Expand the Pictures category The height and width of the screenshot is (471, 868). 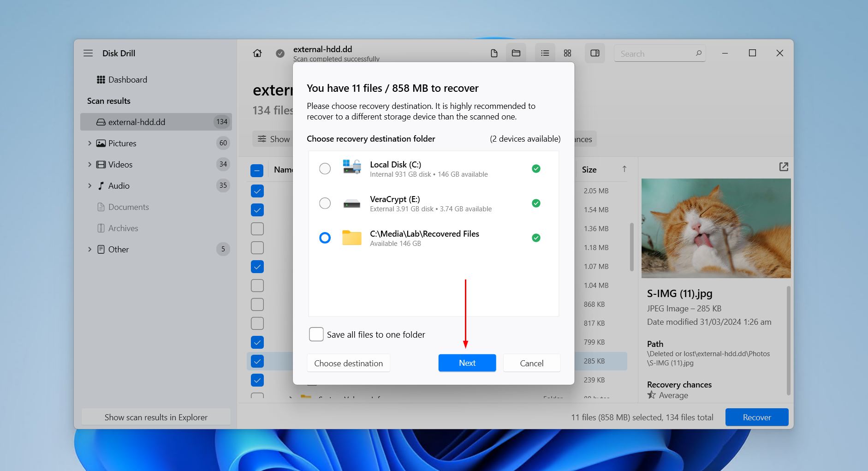pyautogui.click(x=89, y=143)
